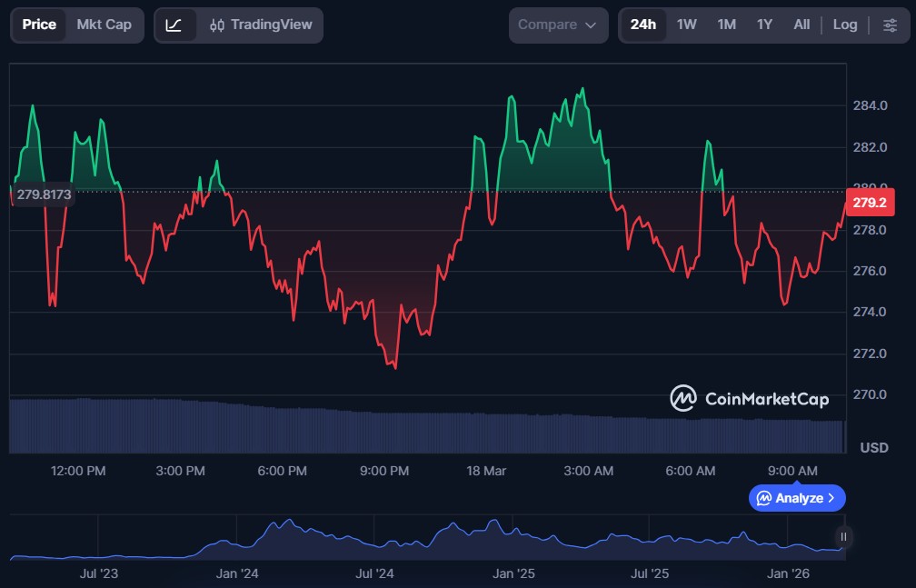The height and width of the screenshot is (588, 916).
Task: Select the 1W timeframe tab
Action: (686, 25)
